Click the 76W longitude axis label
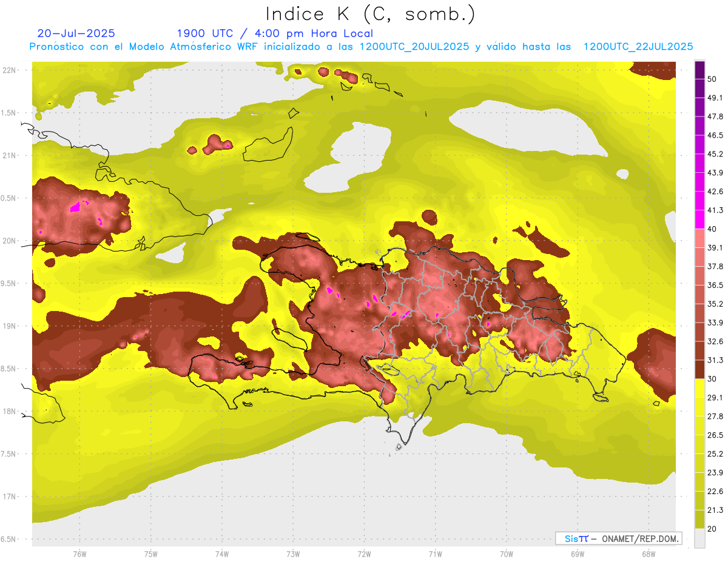Image resolution: width=728 pixels, height=562 pixels. pos(79,554)
